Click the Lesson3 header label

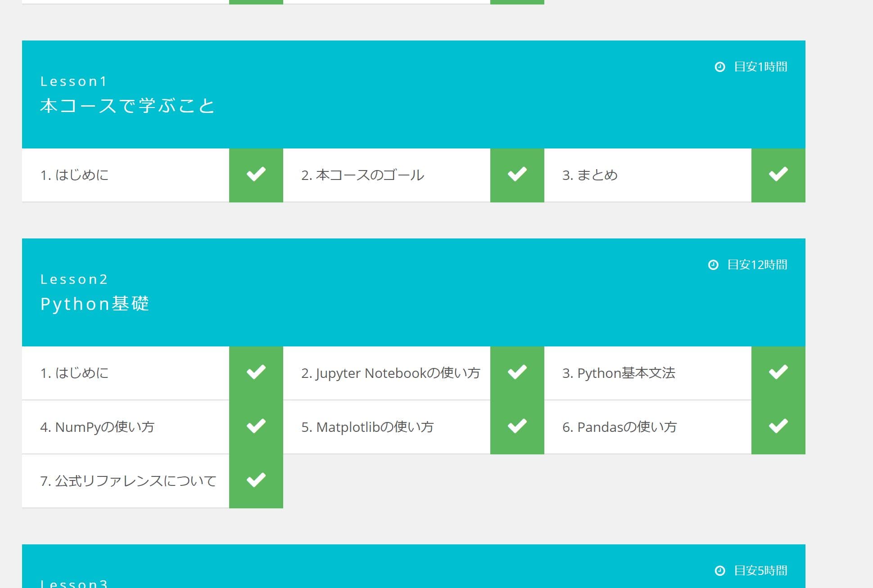tap(74, 584)
